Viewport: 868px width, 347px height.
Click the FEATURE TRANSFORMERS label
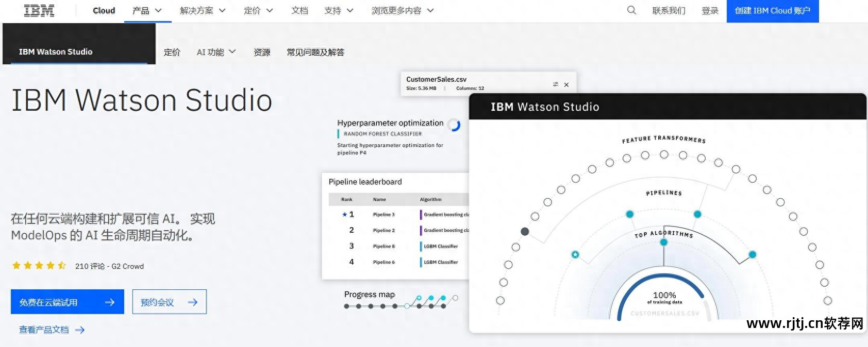pos(664,140)
